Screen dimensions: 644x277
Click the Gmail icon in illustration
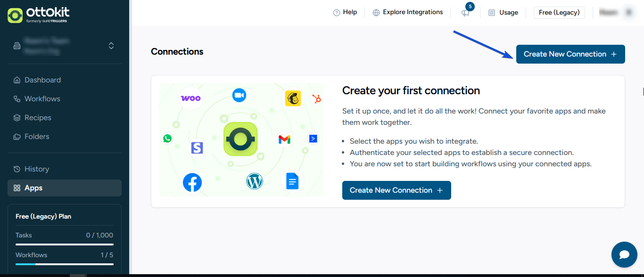(284, 139)
